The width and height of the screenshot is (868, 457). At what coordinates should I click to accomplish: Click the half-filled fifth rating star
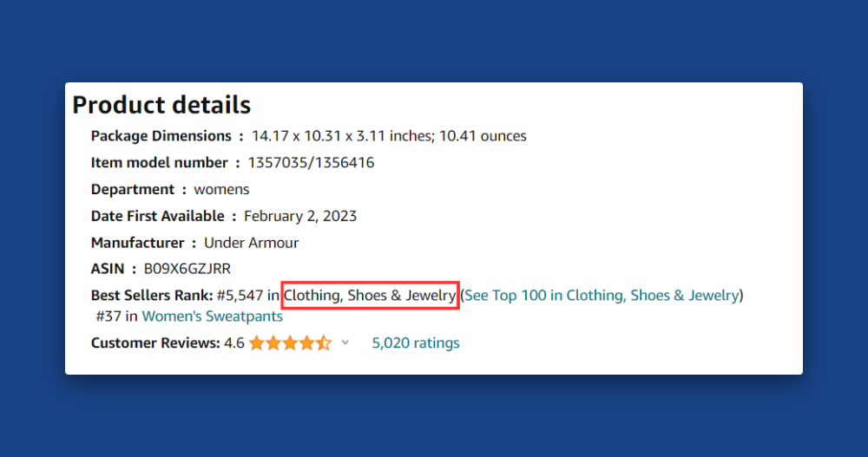pyautogui.click(x=323, y=343)
